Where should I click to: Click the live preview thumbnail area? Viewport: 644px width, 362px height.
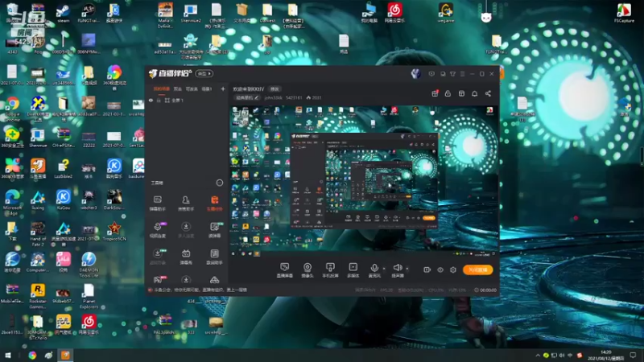364,181
